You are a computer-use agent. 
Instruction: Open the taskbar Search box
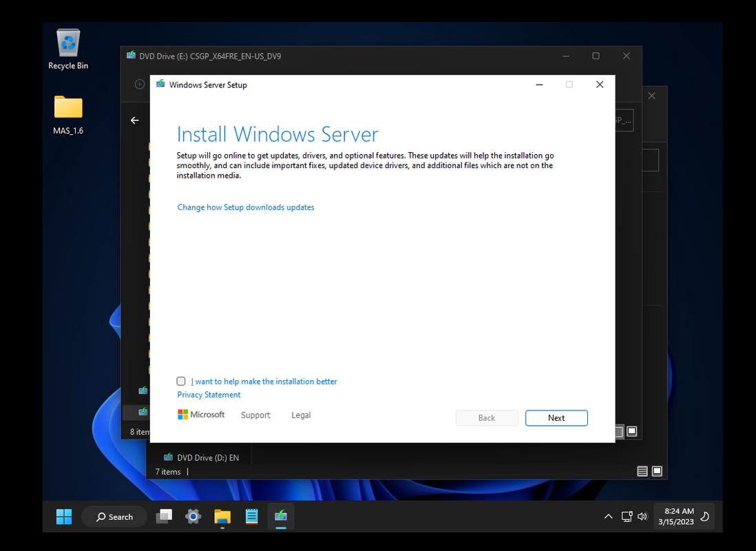click(x=114, y=517)
